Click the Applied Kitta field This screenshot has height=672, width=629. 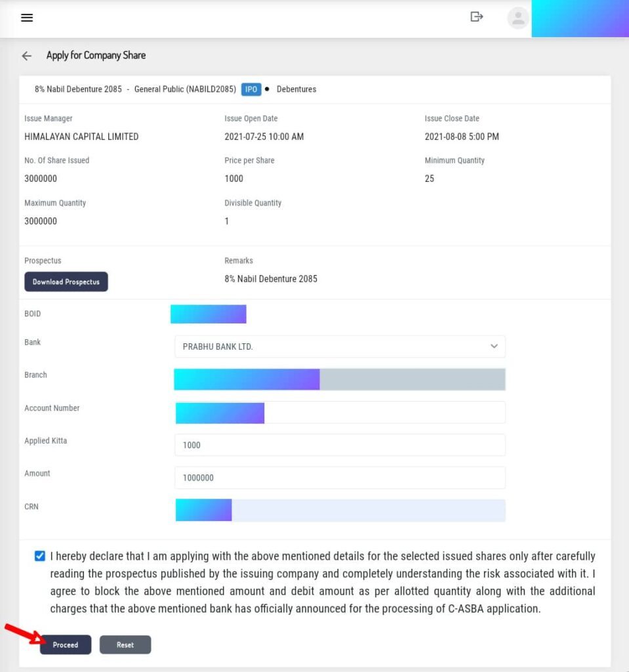click(340, 444)
